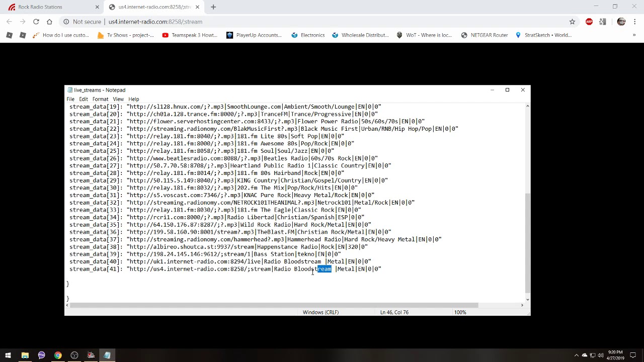Open 'StratSketch • World...' bookmark
Screen dimensions: 644x362
pyautogui.click(x=543, y=35)
